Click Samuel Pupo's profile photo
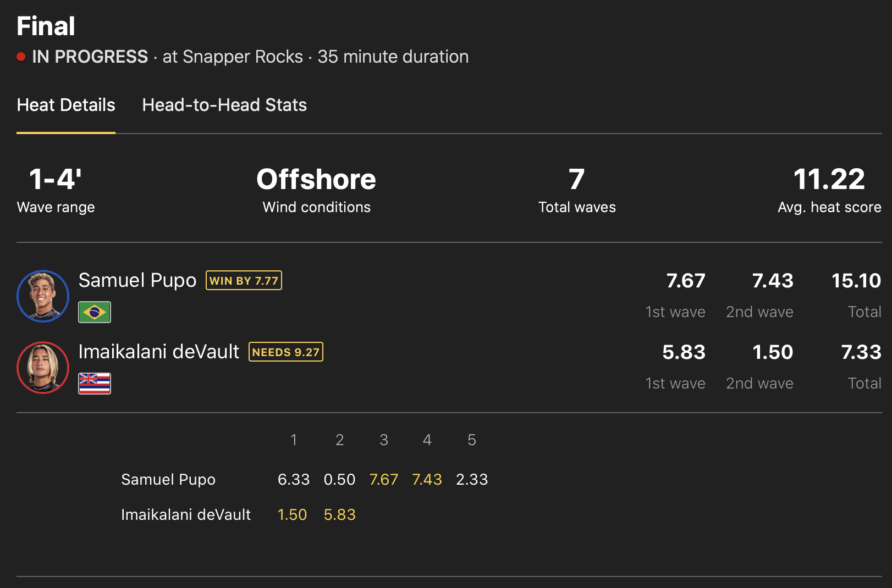This screenshot has height=588, width=892. [x=43, y=296]
